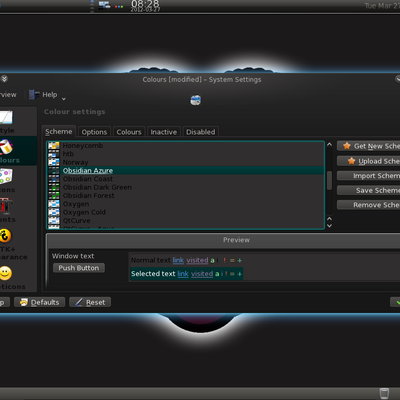This screenshot has height=400, width=400.
Task: Click the Save Scheme button
Action: click(369, 190)
